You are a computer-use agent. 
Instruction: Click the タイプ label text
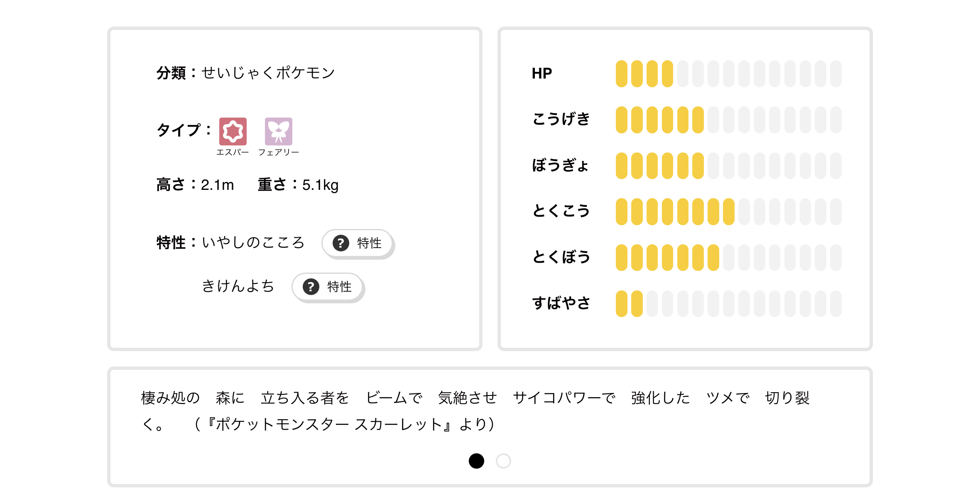click(x=179, y=130)
